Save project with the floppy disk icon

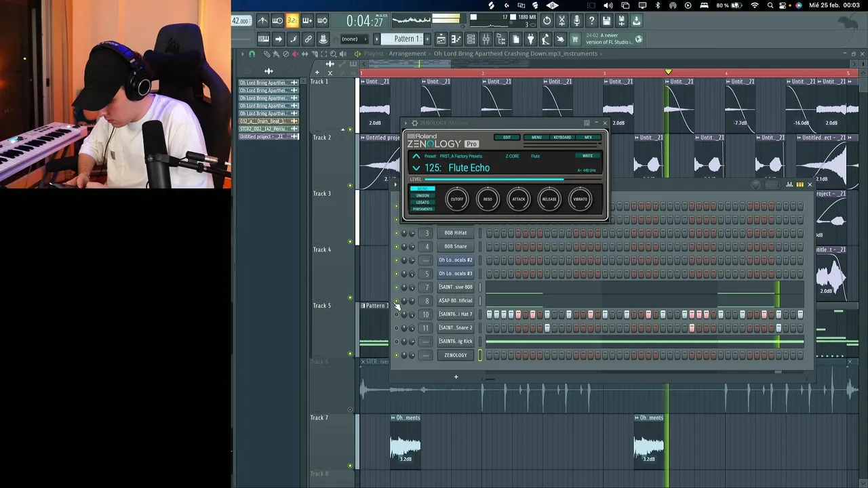click(x=606, y=21)
